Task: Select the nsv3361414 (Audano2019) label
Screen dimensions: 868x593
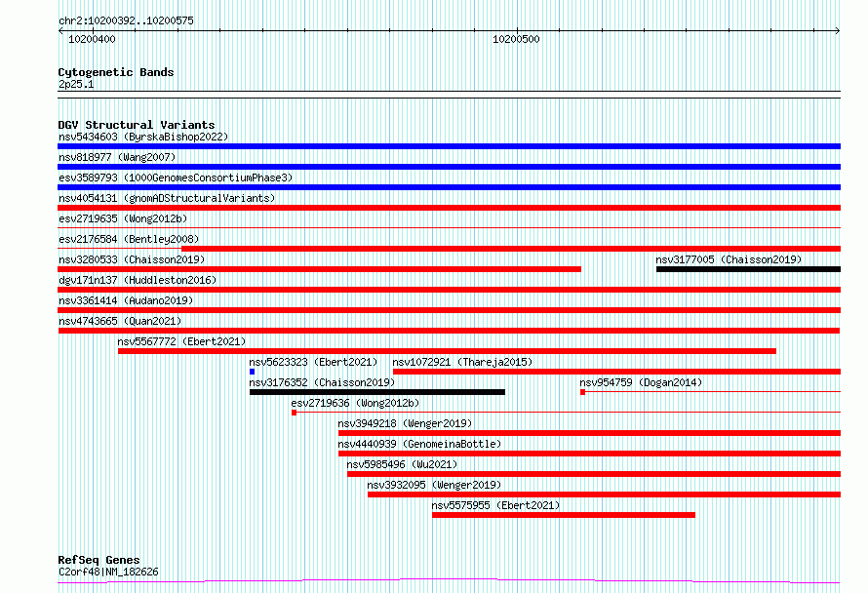Action: point(126,300)
